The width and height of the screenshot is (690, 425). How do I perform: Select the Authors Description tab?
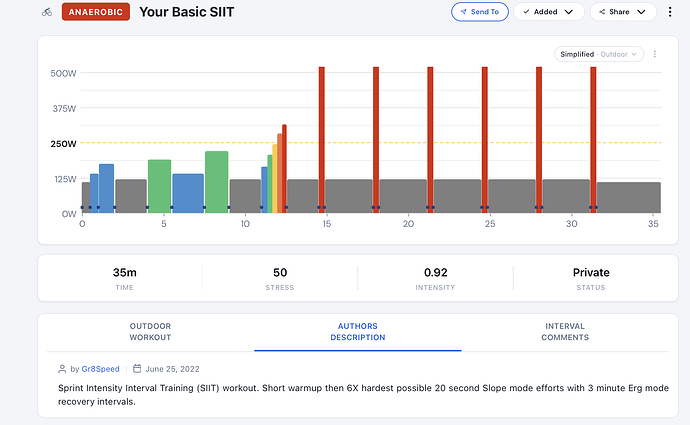pyautogui.click(x=357, y=332)
